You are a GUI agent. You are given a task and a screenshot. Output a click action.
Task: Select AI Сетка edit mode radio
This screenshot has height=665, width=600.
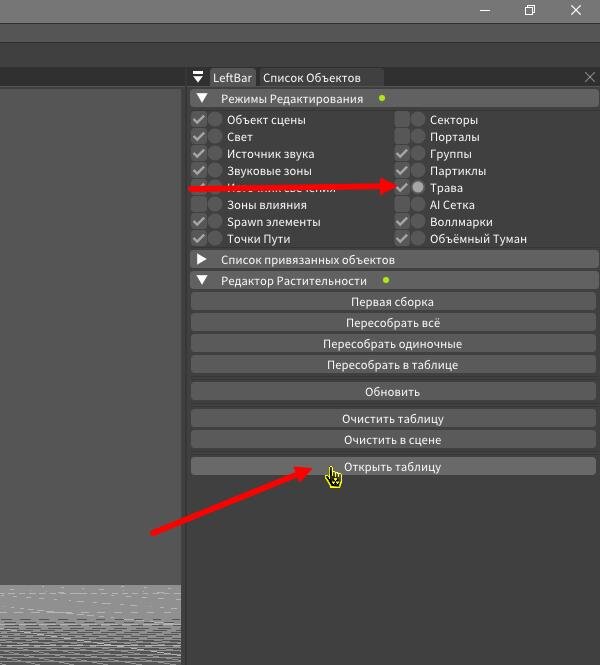tap(418, 204)
